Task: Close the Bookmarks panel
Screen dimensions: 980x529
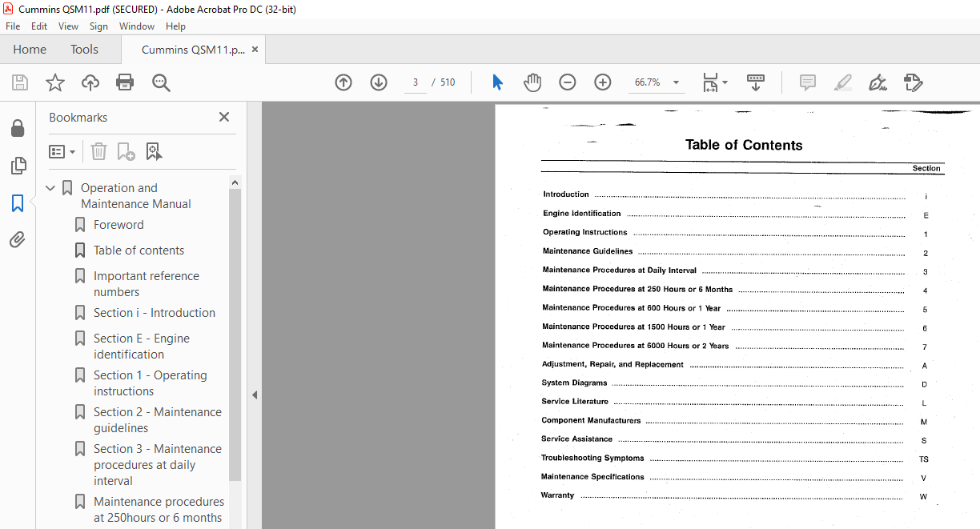Action: (x=224, y=117)
